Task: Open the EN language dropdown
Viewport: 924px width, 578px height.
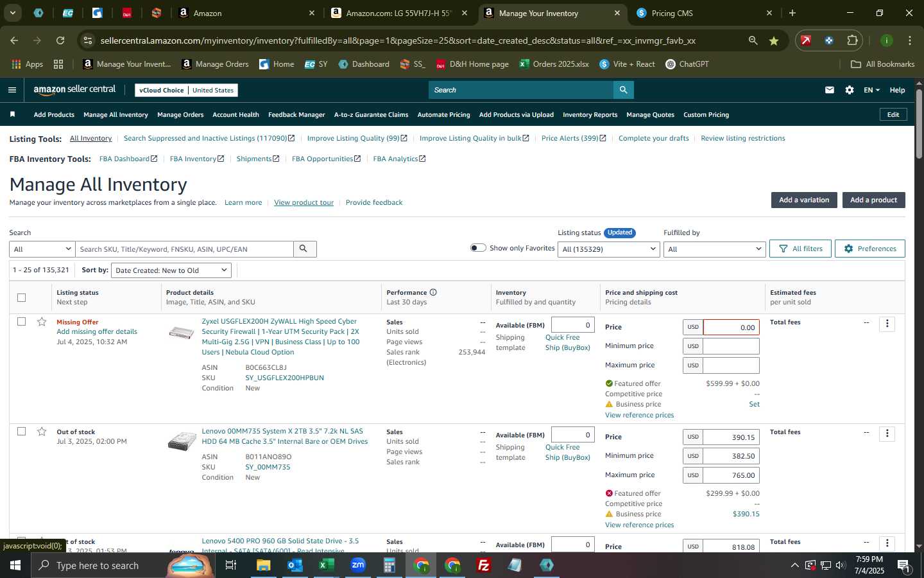Action: (871, 90)
